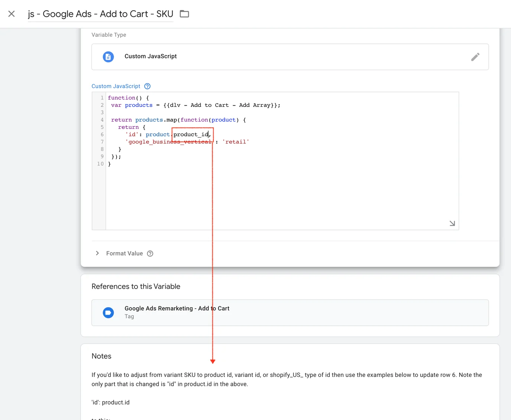Click line number 10 in the gutter
511x420 pixels.
(x=100, y=164)
